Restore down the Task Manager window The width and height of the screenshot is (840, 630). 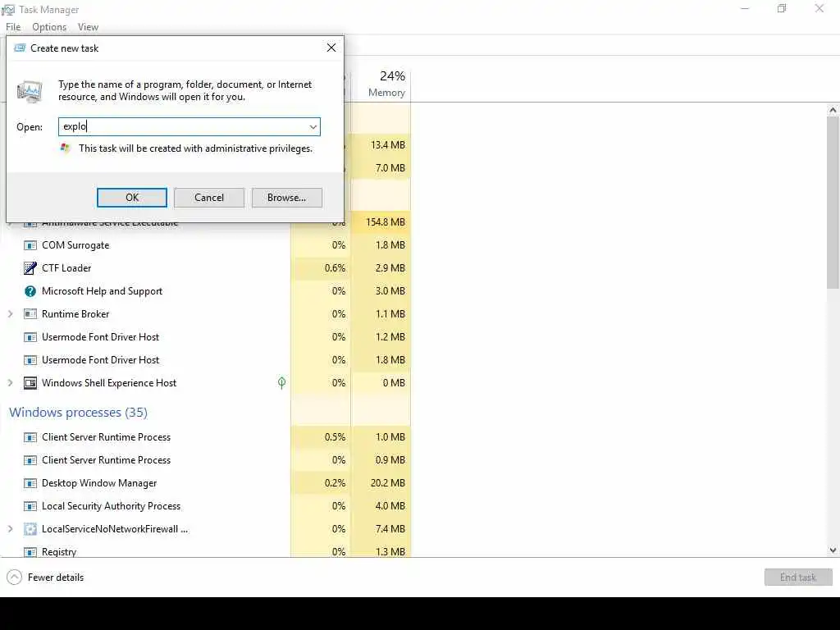tap(782, 8)
